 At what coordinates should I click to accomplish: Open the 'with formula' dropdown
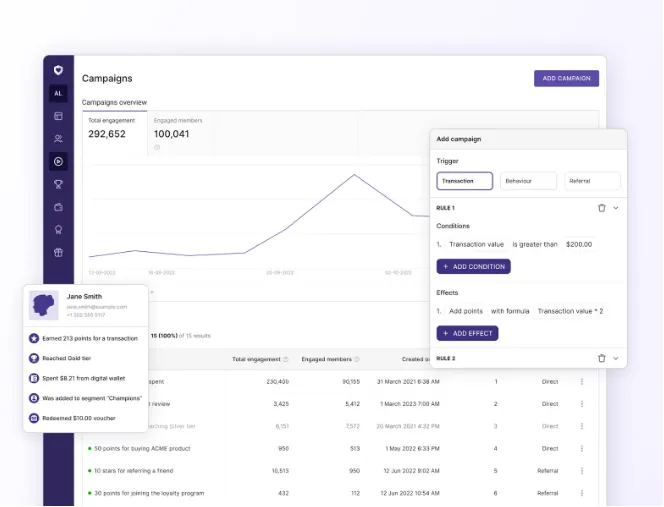tap(510, 311)
